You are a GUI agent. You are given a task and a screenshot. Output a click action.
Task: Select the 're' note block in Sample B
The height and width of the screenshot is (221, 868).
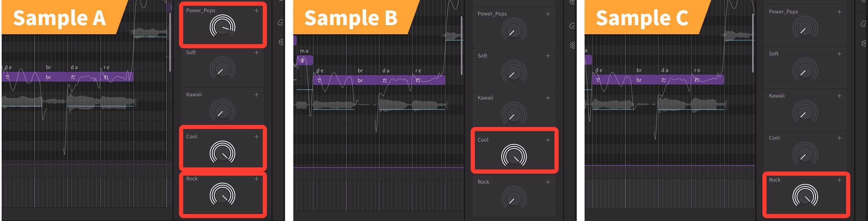coord(429,80)
